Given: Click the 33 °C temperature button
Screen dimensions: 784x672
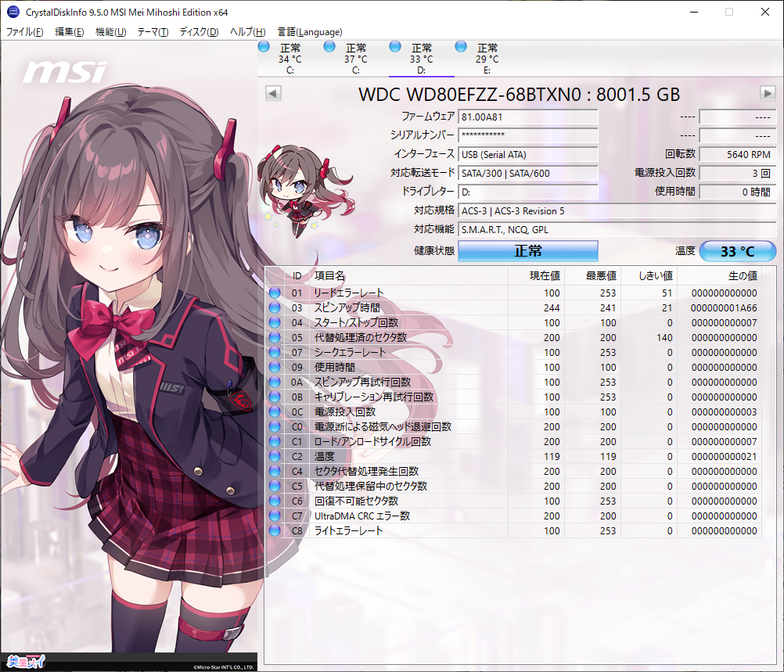Looking at the screenshot, I should pyautogui.click(x=738, y=251).
